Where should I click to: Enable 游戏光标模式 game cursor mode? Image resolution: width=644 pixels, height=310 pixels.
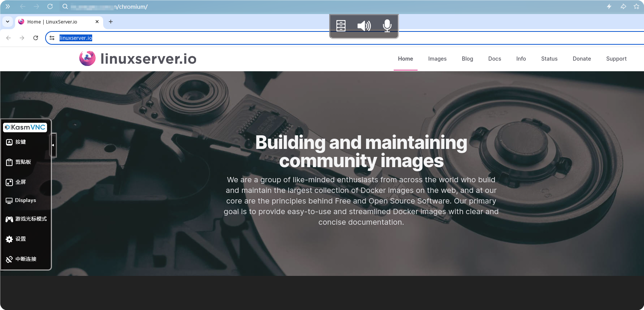click(9, 219)
